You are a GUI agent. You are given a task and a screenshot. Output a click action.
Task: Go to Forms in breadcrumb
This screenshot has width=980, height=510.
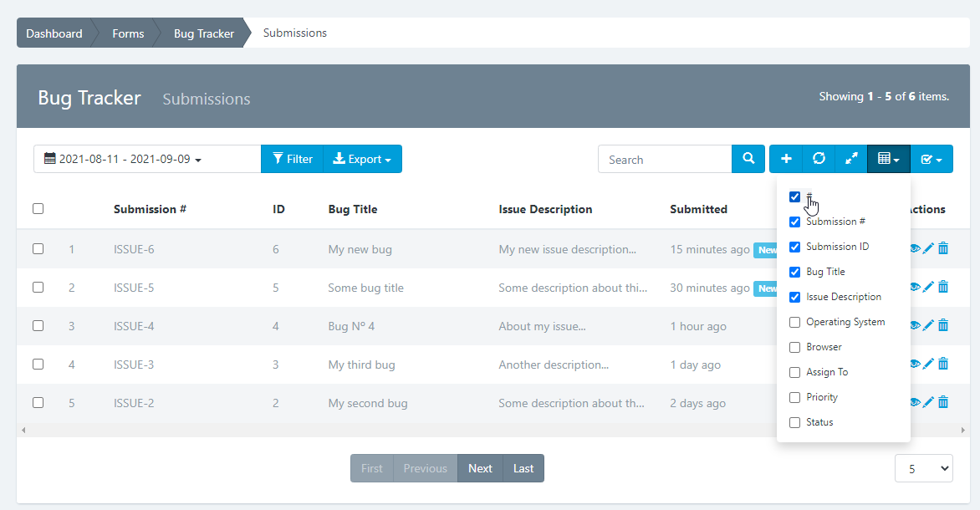(x=128, y=33)
